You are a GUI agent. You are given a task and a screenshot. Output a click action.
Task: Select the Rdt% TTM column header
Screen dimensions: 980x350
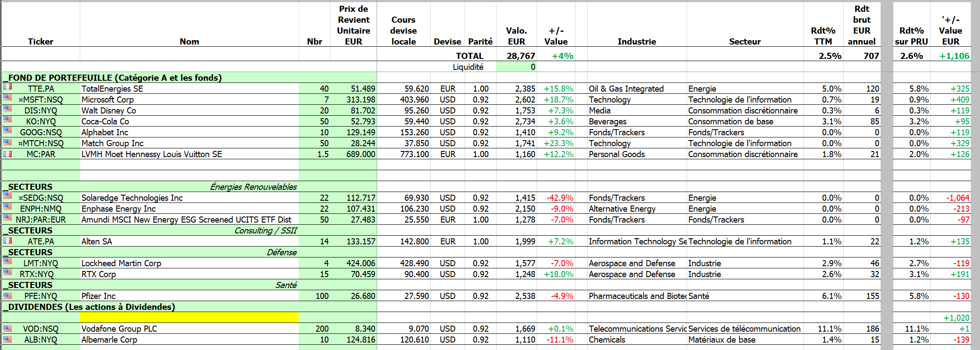click(823, 36)
